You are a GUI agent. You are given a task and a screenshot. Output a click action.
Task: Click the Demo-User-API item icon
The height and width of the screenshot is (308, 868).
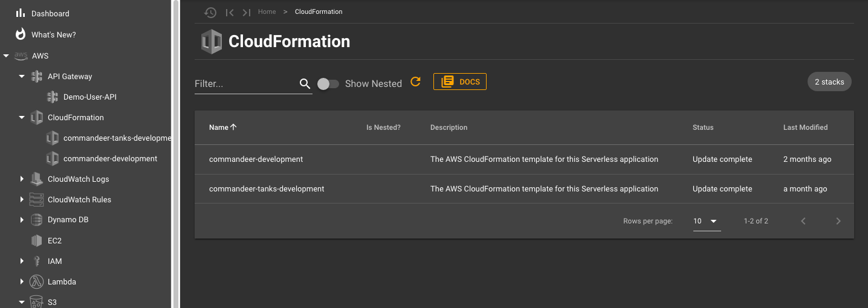[x=53, y=97]
